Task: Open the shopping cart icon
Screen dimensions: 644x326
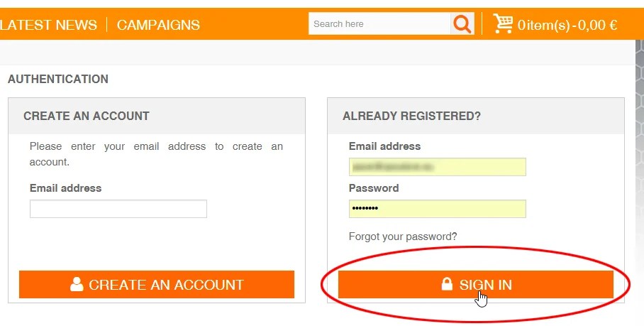Action: point(503,24)
